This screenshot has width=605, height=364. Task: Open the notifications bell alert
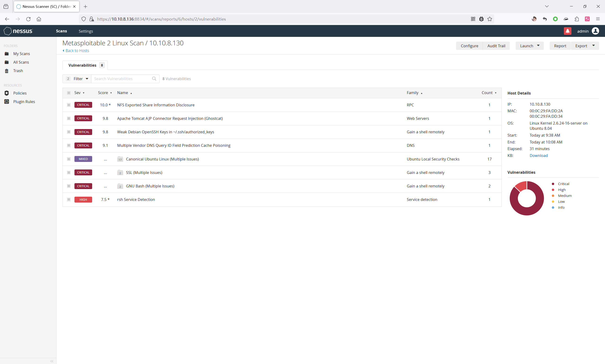pos(567,31)
